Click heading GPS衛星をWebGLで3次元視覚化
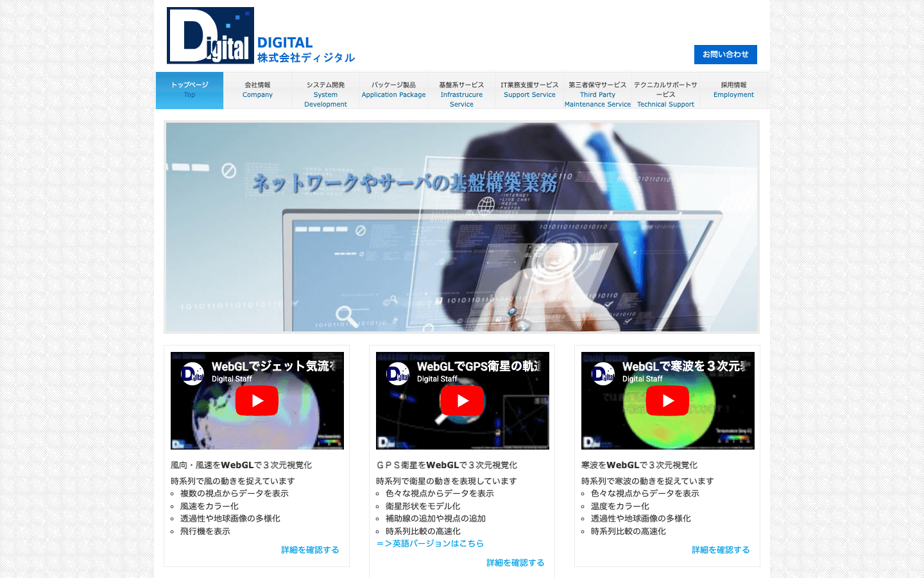 [447, 465]
